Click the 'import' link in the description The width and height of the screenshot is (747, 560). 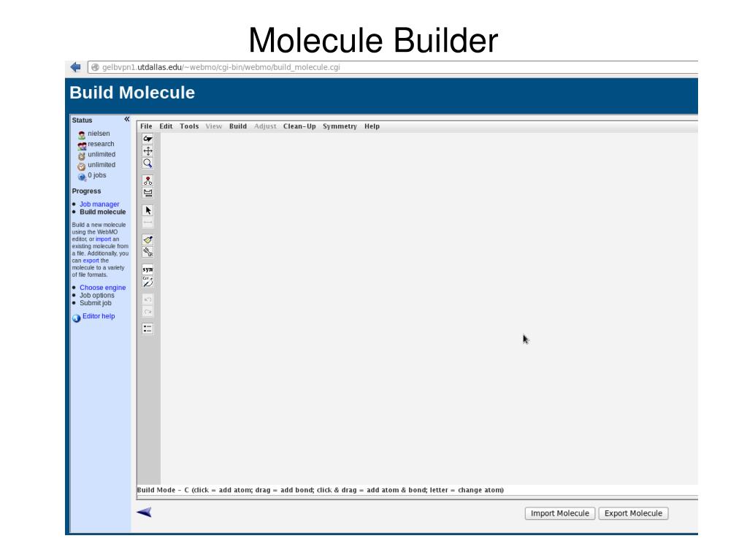click(104, 239)
